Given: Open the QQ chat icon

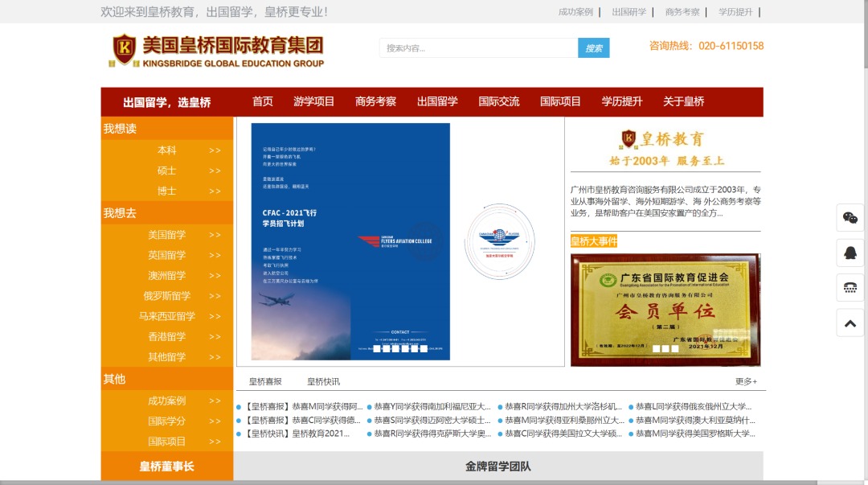Looking at the screenshot, I should pos(850,253).
